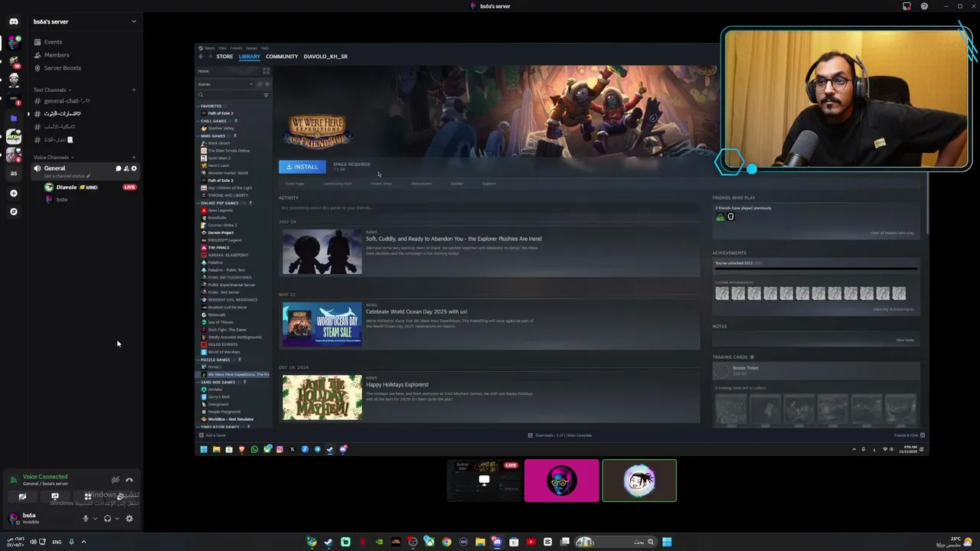Click Voice Connected status text
Image resolution: width=980 pixels, height=551 pixels.
[x=45, y=477]
